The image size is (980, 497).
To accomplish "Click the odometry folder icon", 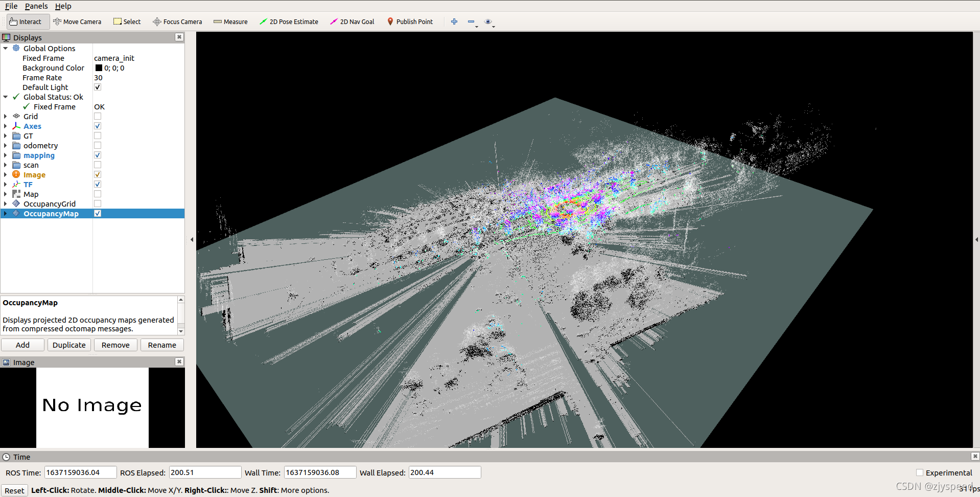I will click(16, 146).
